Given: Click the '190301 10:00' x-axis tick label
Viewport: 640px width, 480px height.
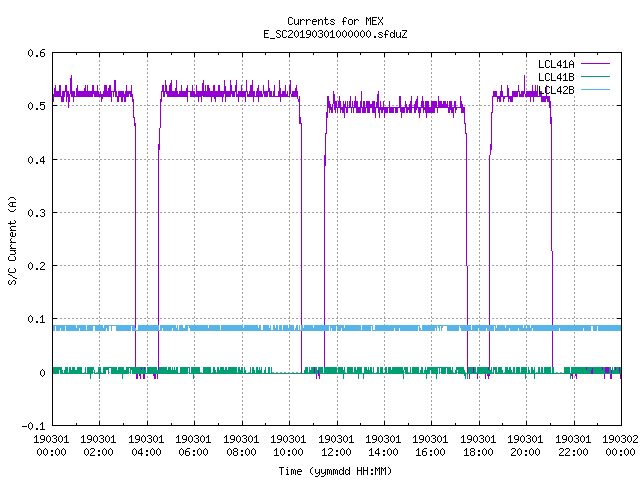Looking at the screenshot, I should [x=288, y=446].
